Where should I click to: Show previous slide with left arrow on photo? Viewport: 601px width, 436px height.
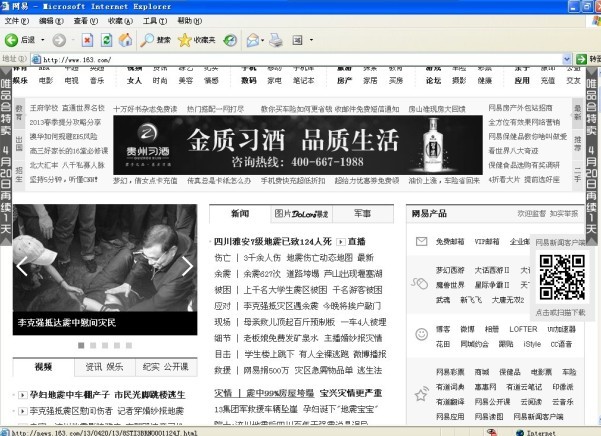(22, 266)
